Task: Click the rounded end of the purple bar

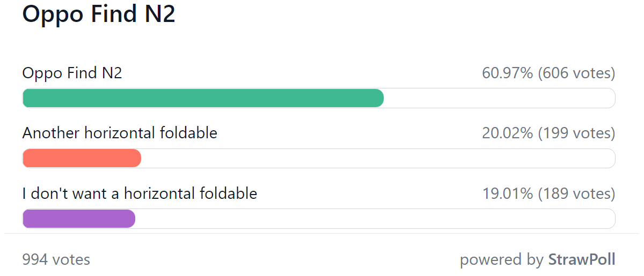Action: [130, 219]
